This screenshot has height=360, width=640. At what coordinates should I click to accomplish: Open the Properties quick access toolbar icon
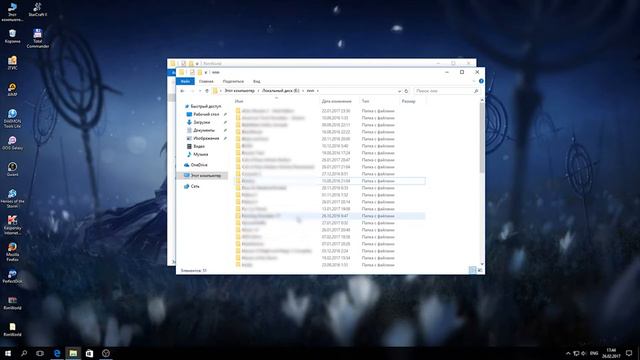[x=192, y=72]
